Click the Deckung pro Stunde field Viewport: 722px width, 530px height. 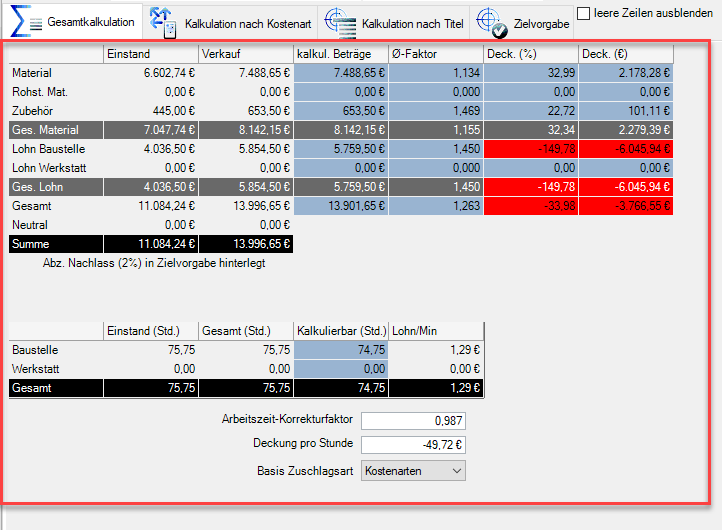click(x=413, y=445)
